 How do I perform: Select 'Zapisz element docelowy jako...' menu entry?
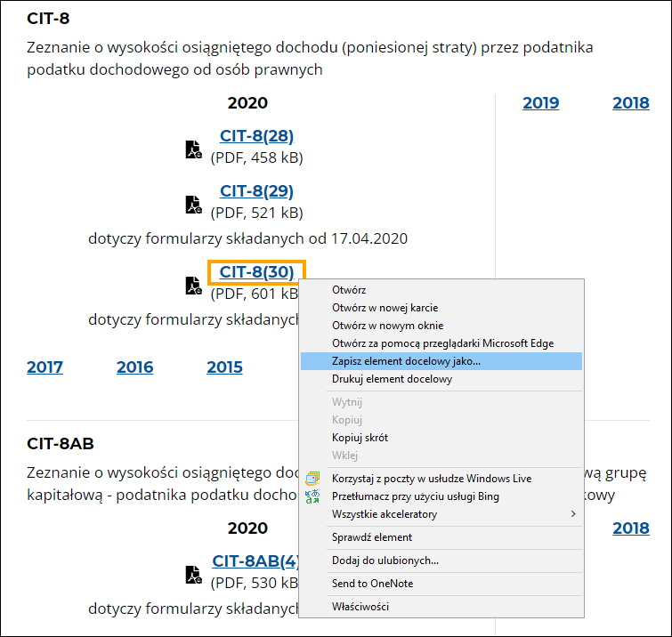[406, 361]
